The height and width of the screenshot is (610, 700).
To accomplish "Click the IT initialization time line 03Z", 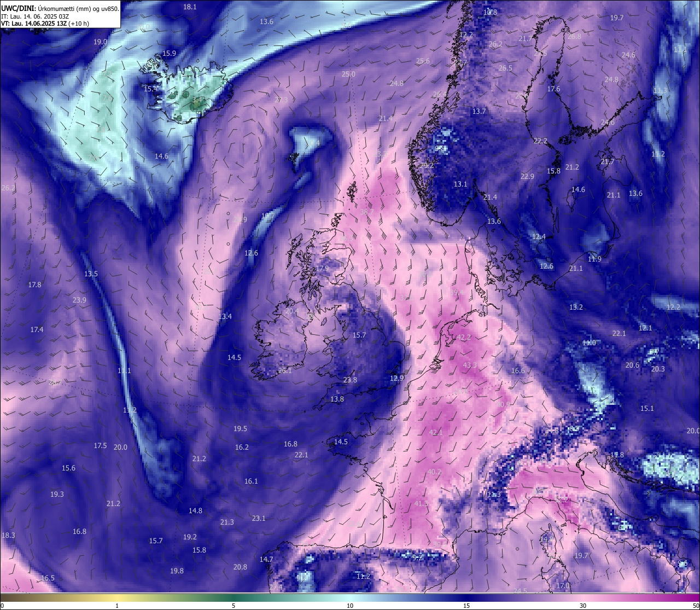I will coord(35,16).
